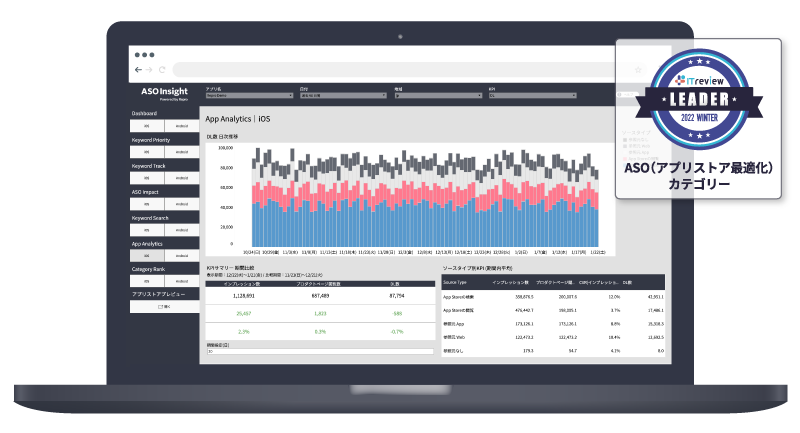This screenshot has width=800, height=433.
Task: Click the 参照元 Web row
Action: point(553,337)
